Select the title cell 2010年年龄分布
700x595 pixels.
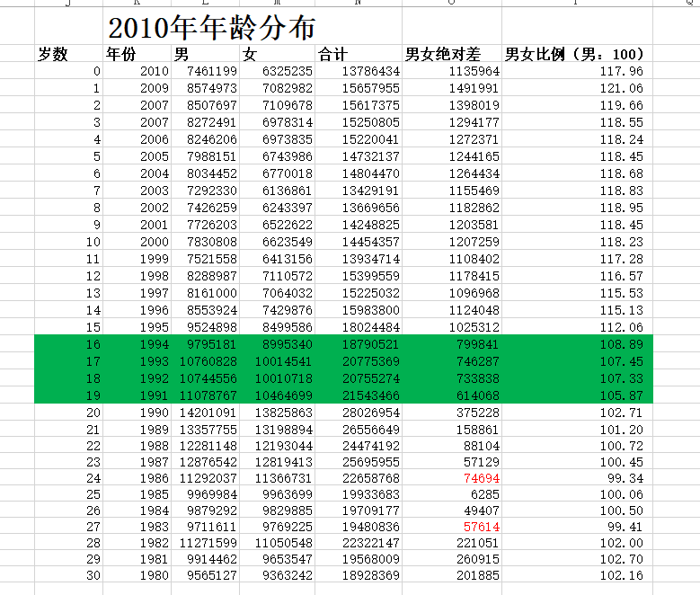[x=211, y=27]
